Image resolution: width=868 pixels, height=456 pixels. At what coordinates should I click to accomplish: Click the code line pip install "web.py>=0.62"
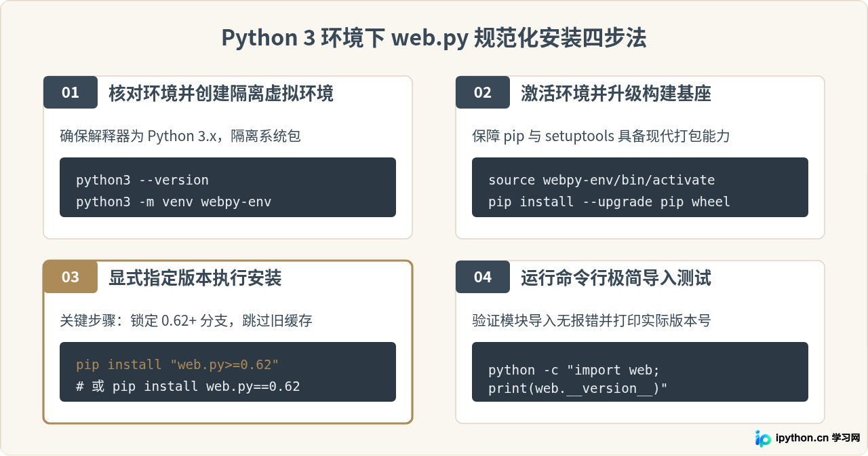178,364
